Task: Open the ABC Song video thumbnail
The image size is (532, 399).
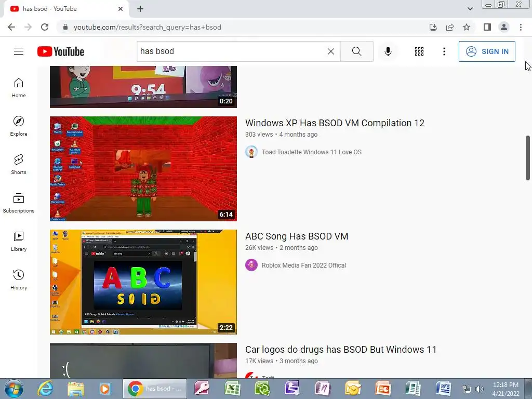Action: coord(143,282)
